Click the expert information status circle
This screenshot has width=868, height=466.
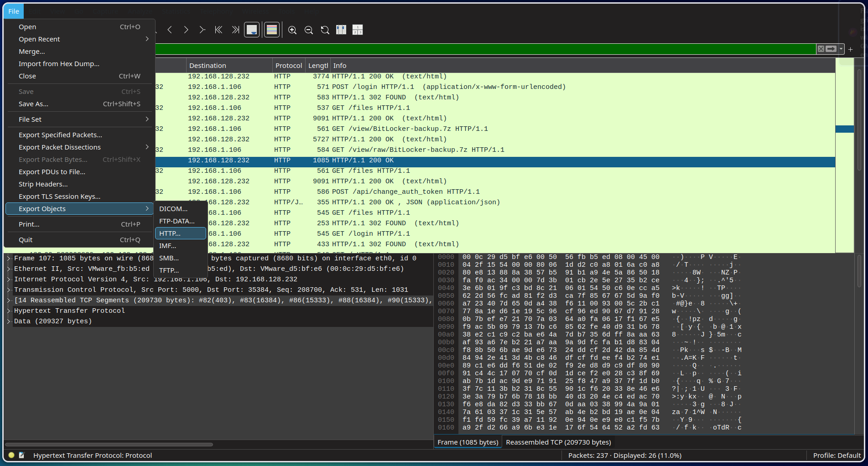point(11,455)
